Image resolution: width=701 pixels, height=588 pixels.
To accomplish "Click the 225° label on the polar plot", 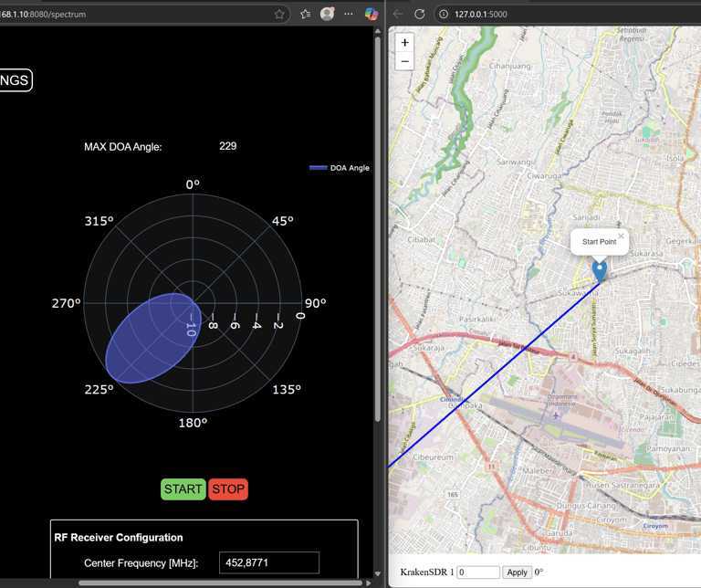I will click(99, 390).
